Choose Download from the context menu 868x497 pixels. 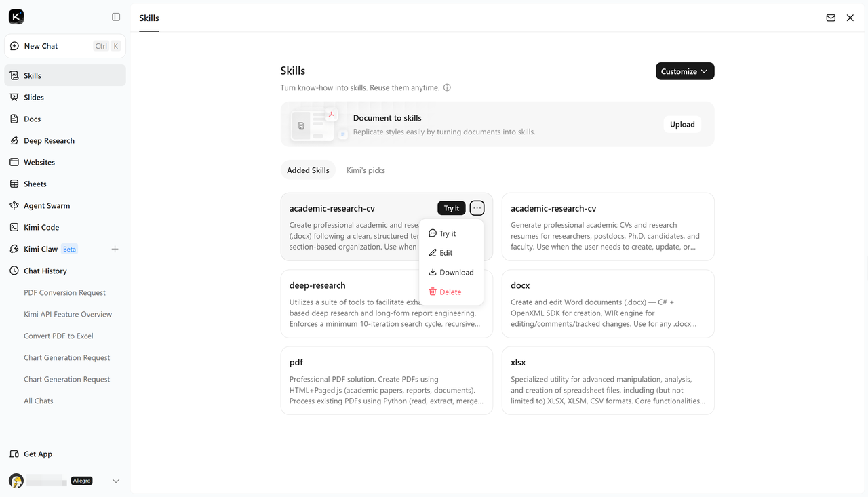point(451,272)
